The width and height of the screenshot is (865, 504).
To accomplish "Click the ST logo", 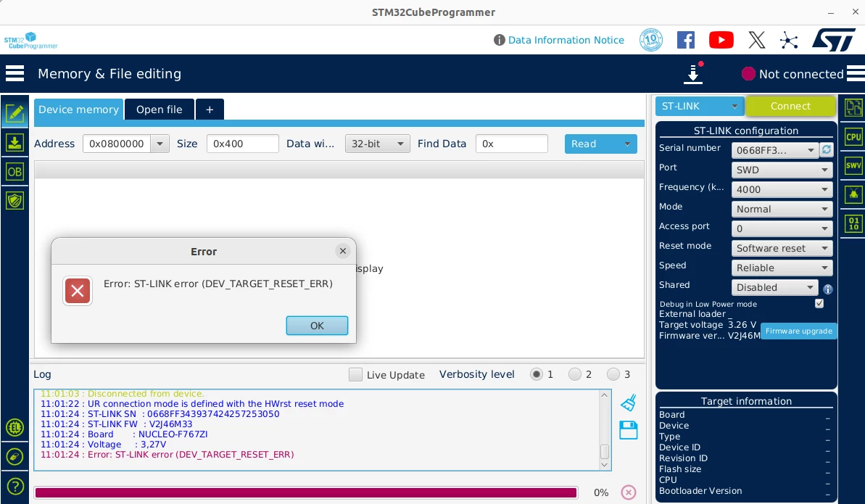I will [834, 40].
